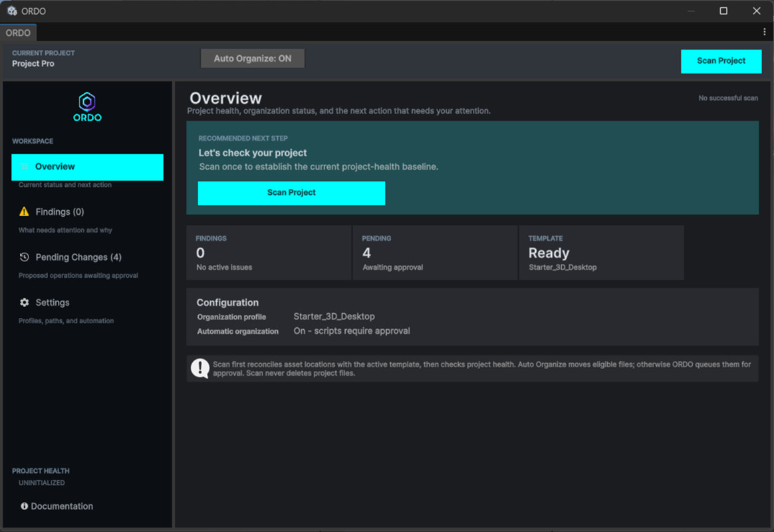
Task: Click the 'No successful scan' status text
Action: pos(728,98)
